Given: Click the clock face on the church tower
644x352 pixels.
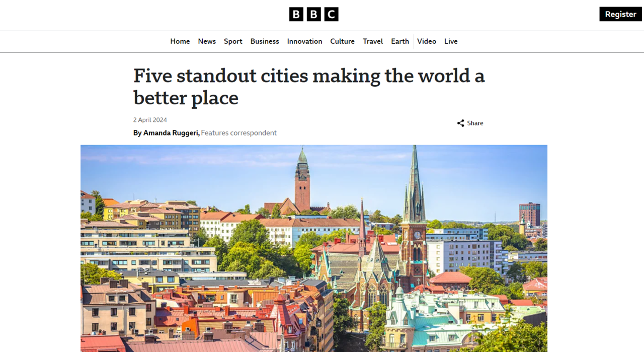Looking at the screenshot, I should pyautogui.click(x=417, y=235).
